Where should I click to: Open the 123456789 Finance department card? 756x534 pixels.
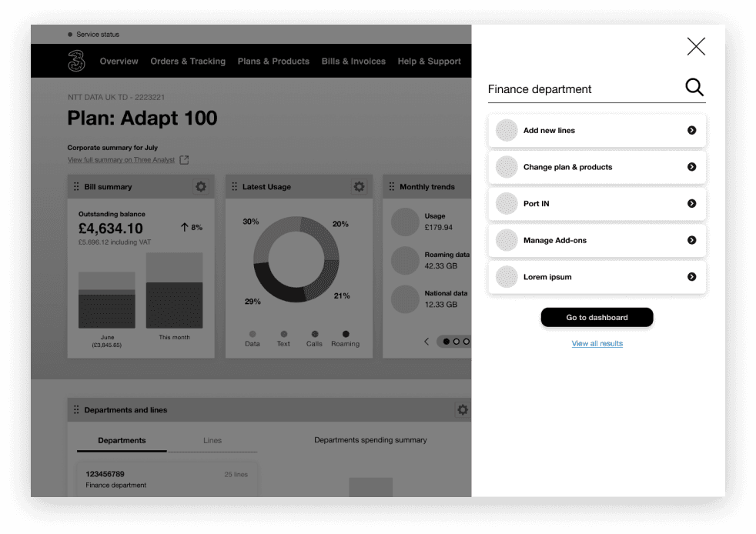[167, 479]
